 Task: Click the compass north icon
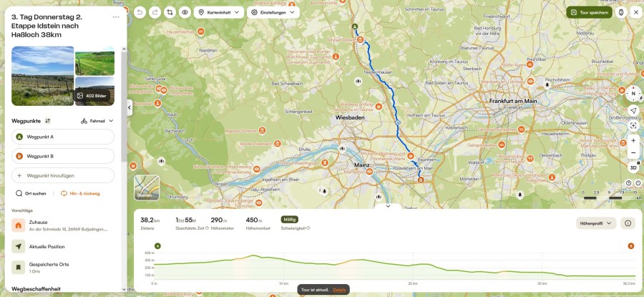tap(633, 94)
